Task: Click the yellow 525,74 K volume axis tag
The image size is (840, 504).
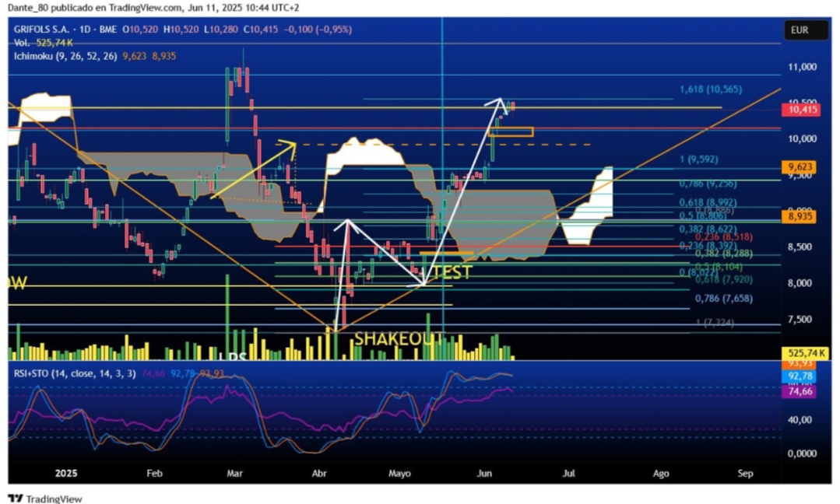Action: [x=805, y=353]
